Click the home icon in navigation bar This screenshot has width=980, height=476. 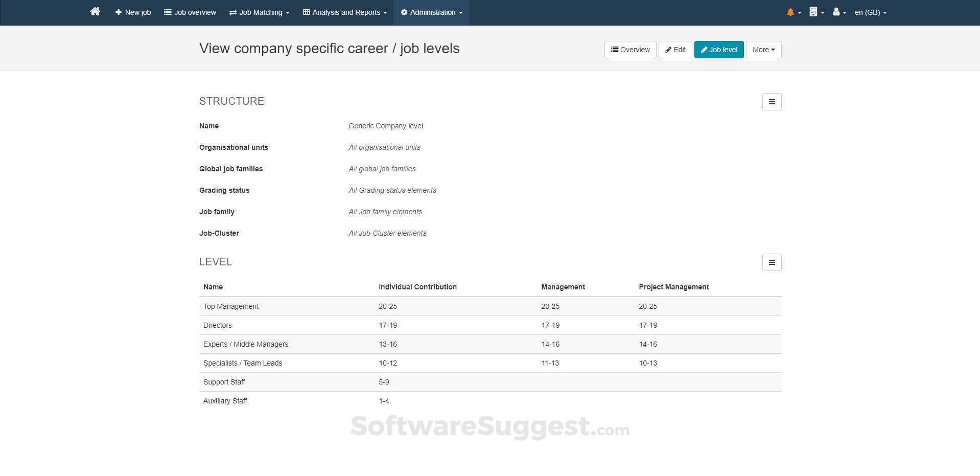coord(95,11)
